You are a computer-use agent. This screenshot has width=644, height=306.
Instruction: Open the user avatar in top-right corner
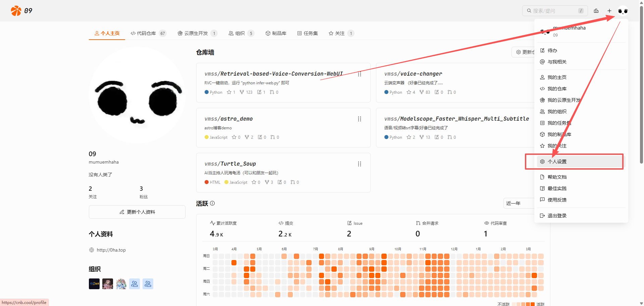[x=623, y=11]
